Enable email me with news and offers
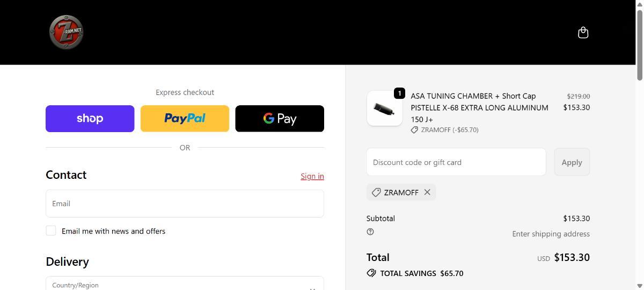This screenshot has width=644, height=290. (x=51, y=231)
